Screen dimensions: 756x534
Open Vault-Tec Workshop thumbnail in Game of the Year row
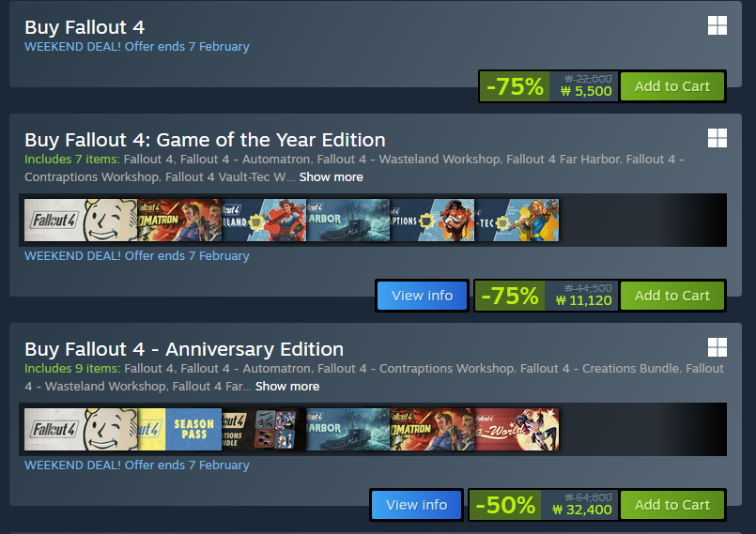(517, 221)
